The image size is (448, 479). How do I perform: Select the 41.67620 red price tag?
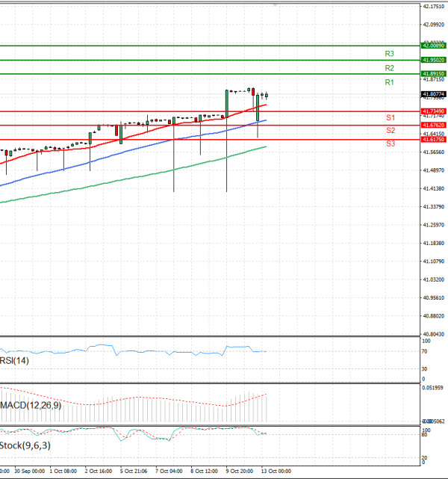(433, 125)
